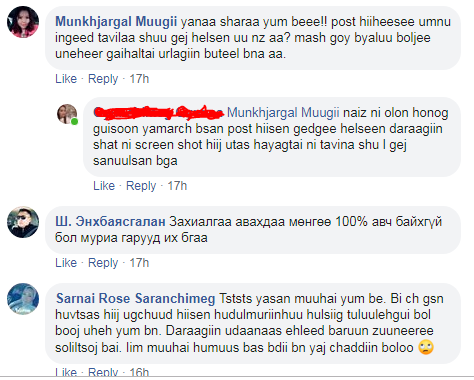Click the Munkhjargal Muugii commenter name
474x380 pixels.
pos(116,22)
